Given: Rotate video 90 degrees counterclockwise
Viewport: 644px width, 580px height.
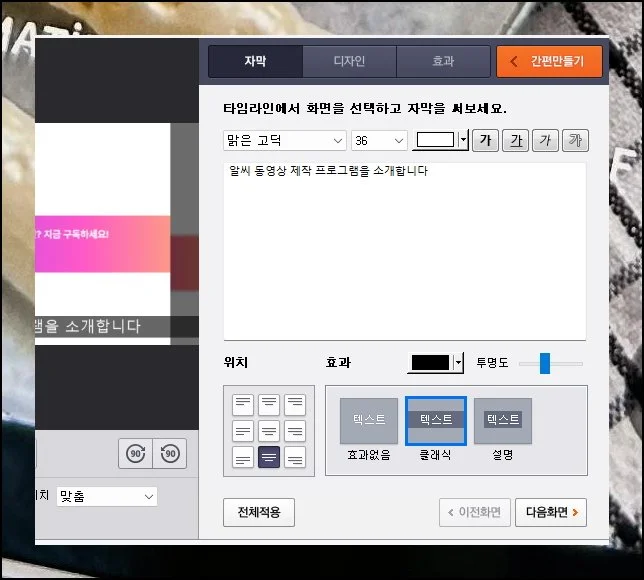Looking at the screenshot, I should [x=170, y=454].
